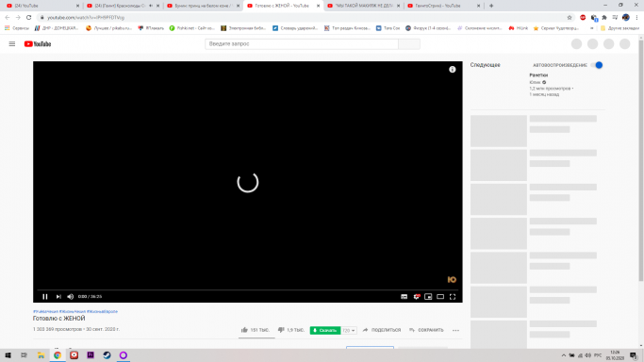This screenshot has width=644, height=362.
Task: Open a new browser tab
Action: (491, 6)
